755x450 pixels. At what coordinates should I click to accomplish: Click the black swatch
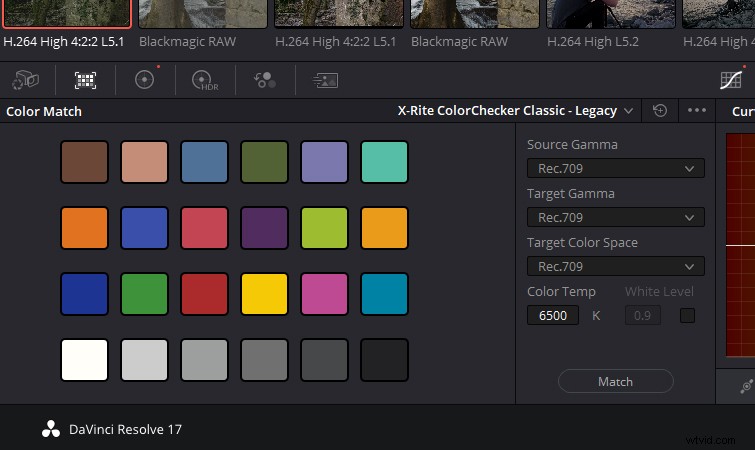(x=384, y=360)
